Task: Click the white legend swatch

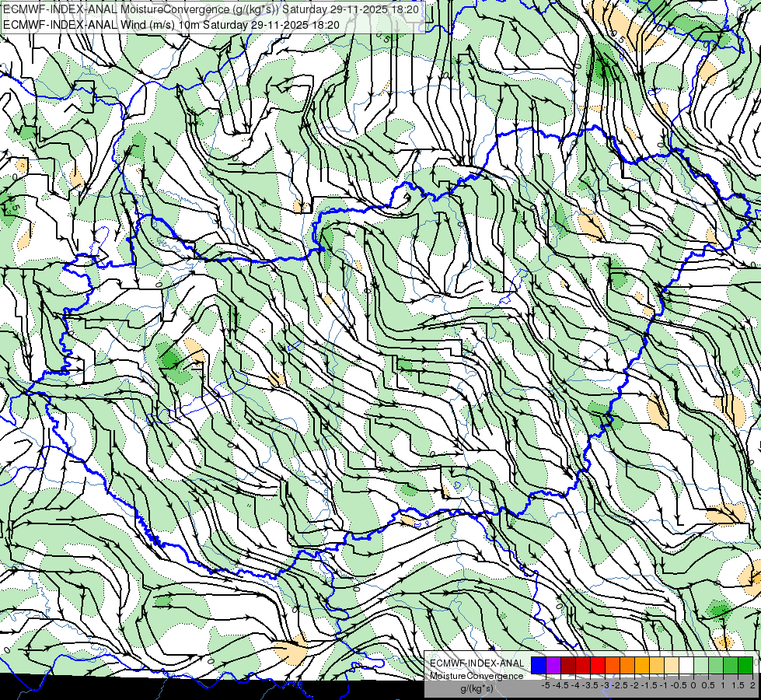Action: [x=686, y=666]
